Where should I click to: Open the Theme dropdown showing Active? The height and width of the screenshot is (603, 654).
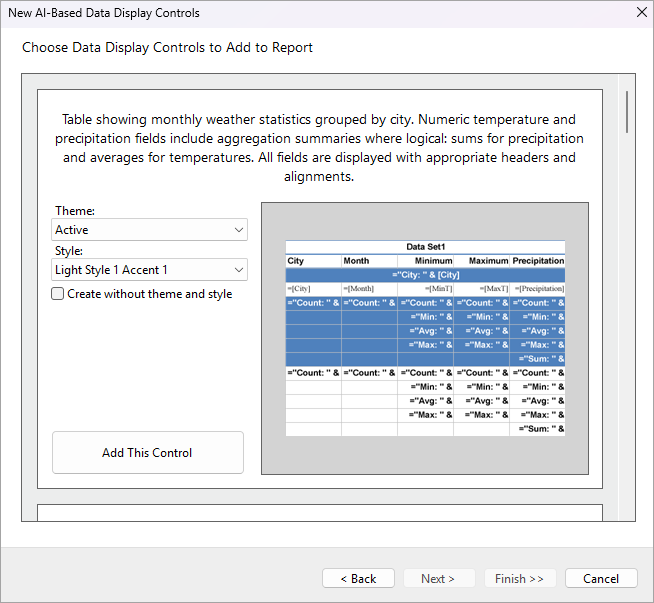pos(149,230)
